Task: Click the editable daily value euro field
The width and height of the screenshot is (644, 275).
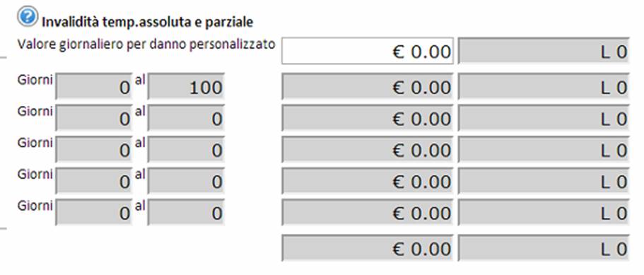Action: click(368, 52)
